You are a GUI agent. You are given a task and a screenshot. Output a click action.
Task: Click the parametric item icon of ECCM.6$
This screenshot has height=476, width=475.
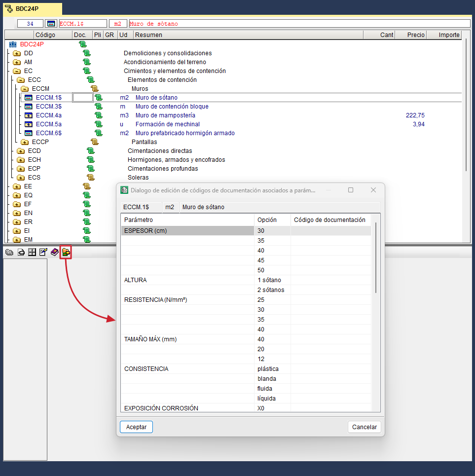click(28, 133)
